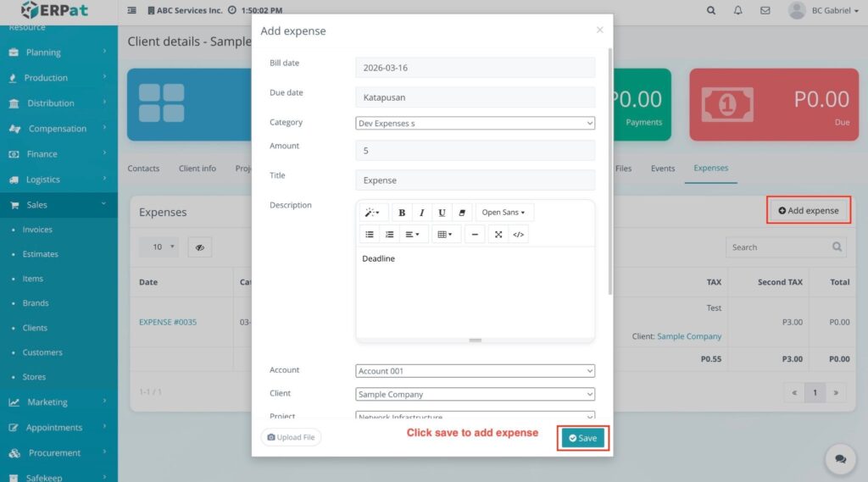
Task: Toggle fullscreen editor mode
Action: [x=498, y=235]
